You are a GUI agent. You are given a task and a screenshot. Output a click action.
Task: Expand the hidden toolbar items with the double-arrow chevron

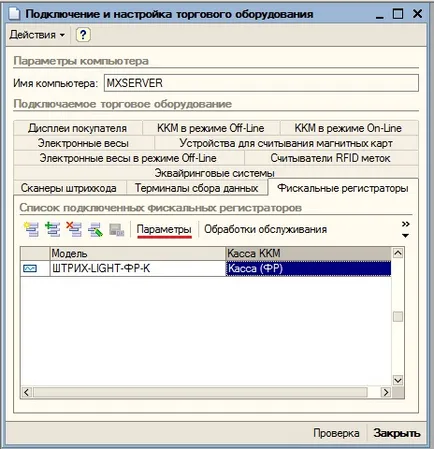(x=405, y=224)
